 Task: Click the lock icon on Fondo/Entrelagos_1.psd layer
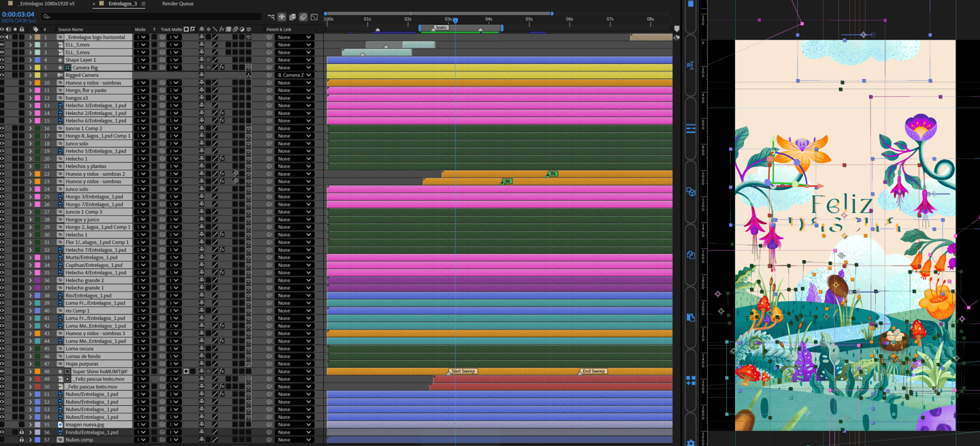pos(22,432)
